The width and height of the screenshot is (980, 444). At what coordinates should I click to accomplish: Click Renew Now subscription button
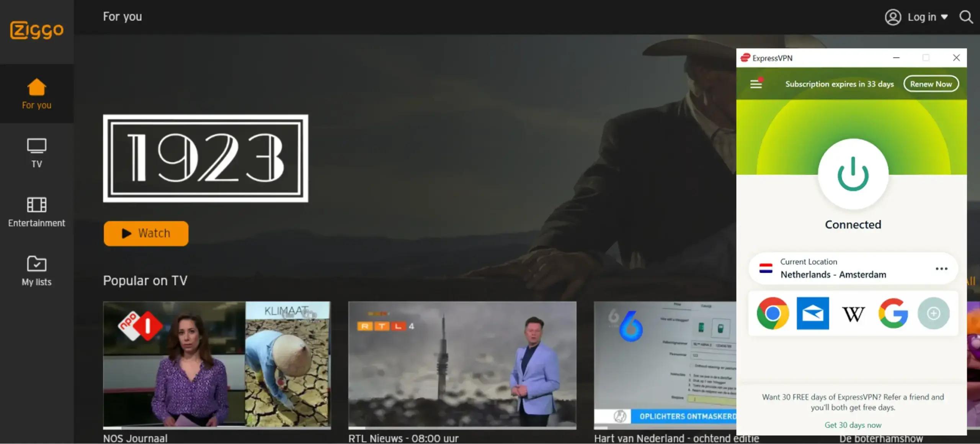coord(931,83)
